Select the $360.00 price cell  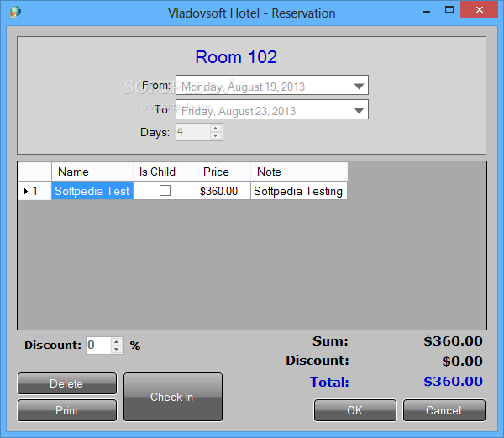pyautogui.click(x=223, y=191)
